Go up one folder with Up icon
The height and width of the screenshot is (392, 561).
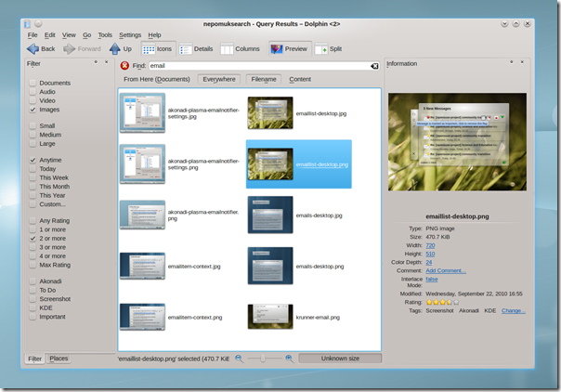[115, 48]
